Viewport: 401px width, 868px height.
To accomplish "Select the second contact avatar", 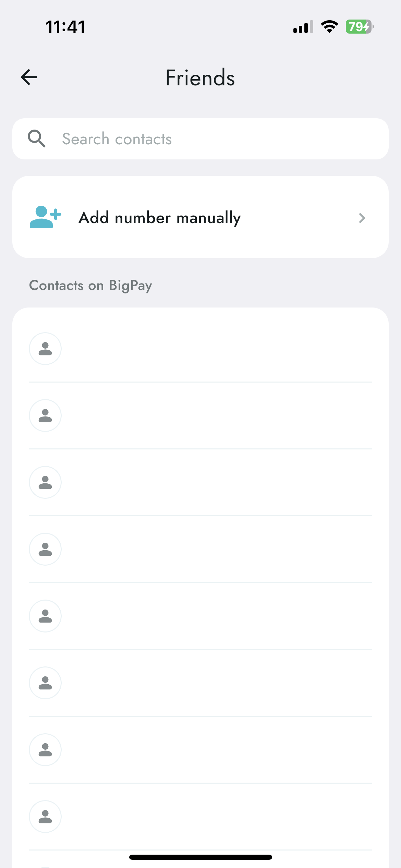I will pos(45,415).
